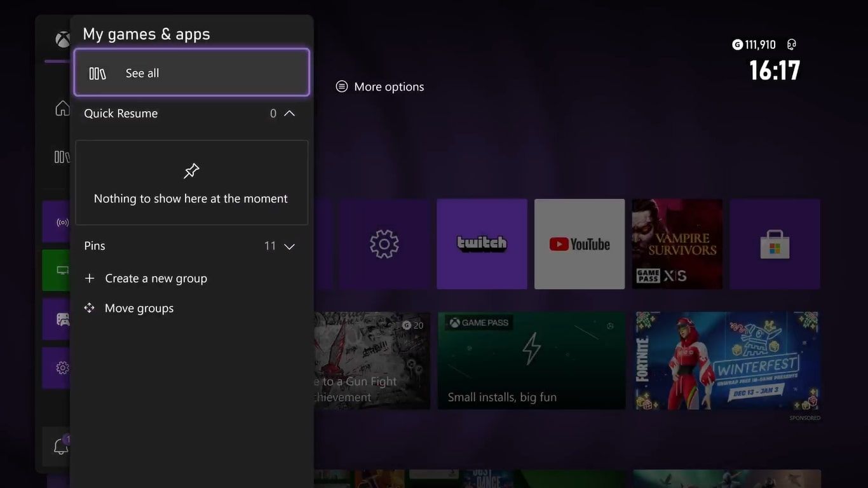868x488 pixels.
Task: Open the Vampire Survivors game tile
Action: [x=677, y=244]
